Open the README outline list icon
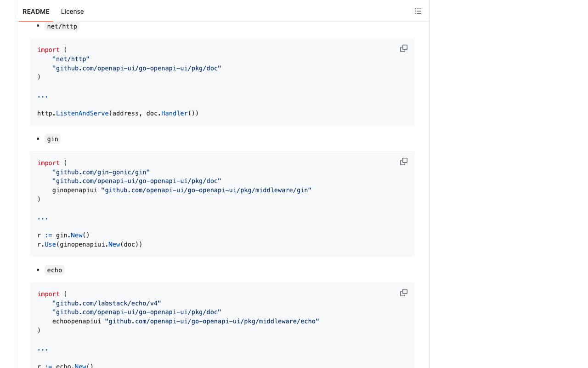Screen dimensions: 588x368 (418, 11)
